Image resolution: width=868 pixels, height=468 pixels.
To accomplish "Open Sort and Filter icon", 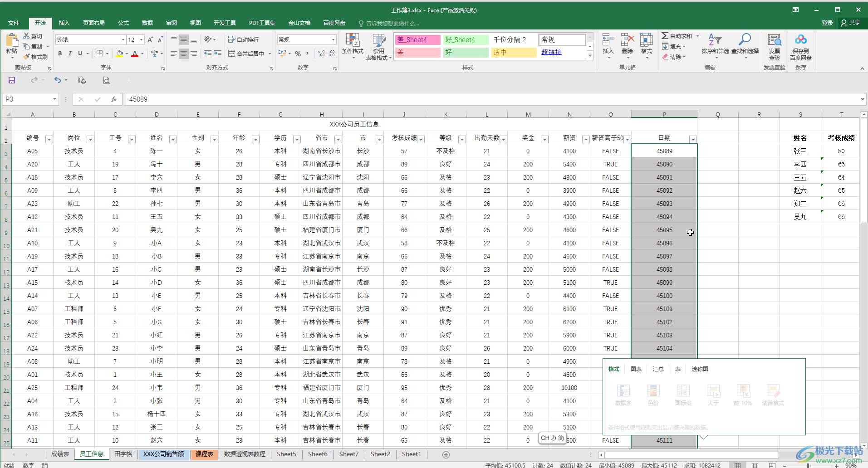I will coord(715,40).
